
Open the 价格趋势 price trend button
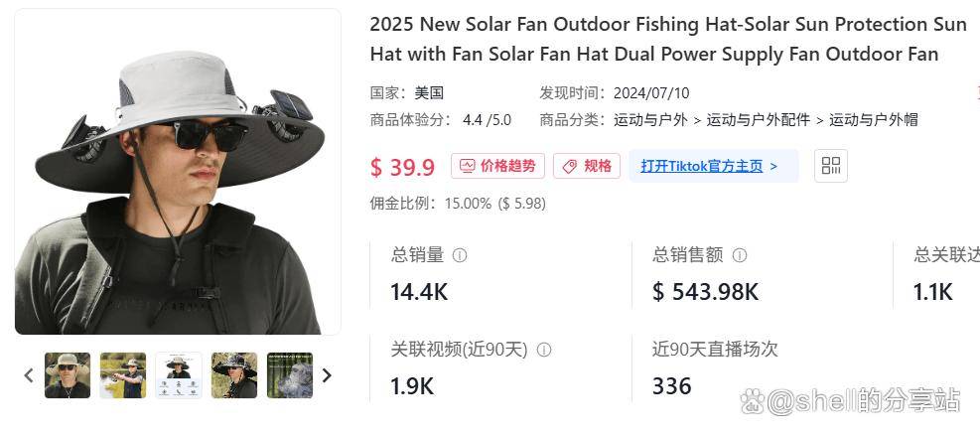click(497, 166)
